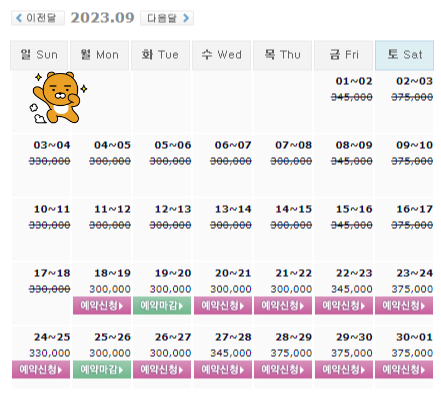Click the 03~04 date label

52,145
